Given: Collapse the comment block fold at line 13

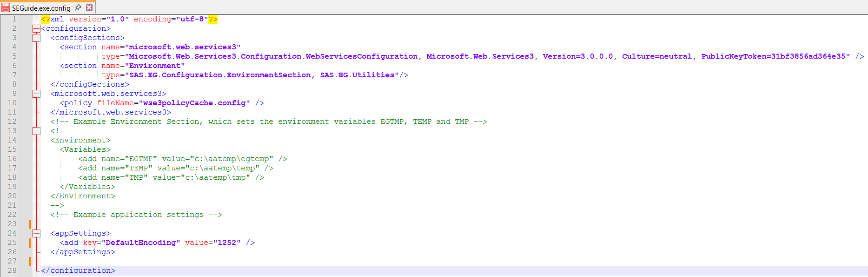Looking at the screenshot, I should pos(36,131).
